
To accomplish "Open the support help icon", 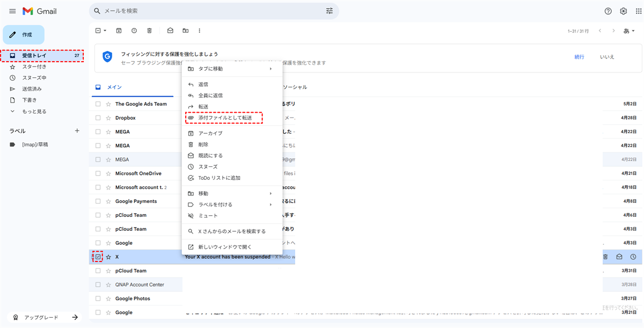I will tap(608, 11).
